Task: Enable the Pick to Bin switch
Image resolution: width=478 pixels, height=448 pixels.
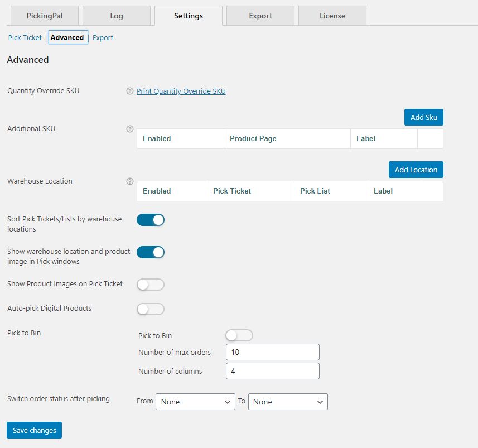Action: tap(239, 335)
